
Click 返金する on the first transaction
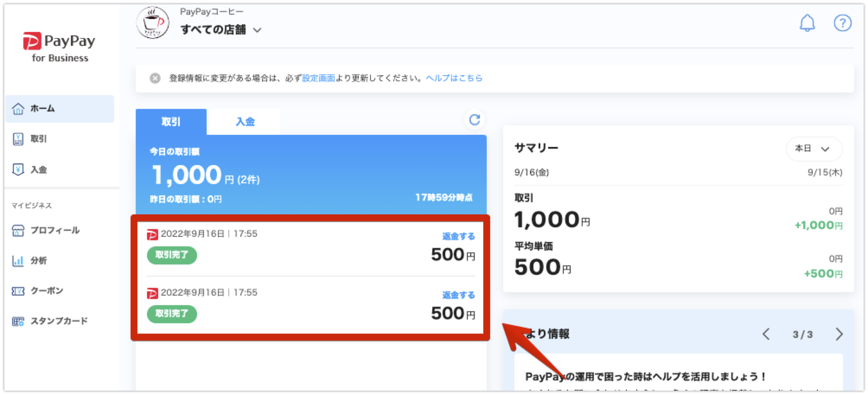(458, 236)
